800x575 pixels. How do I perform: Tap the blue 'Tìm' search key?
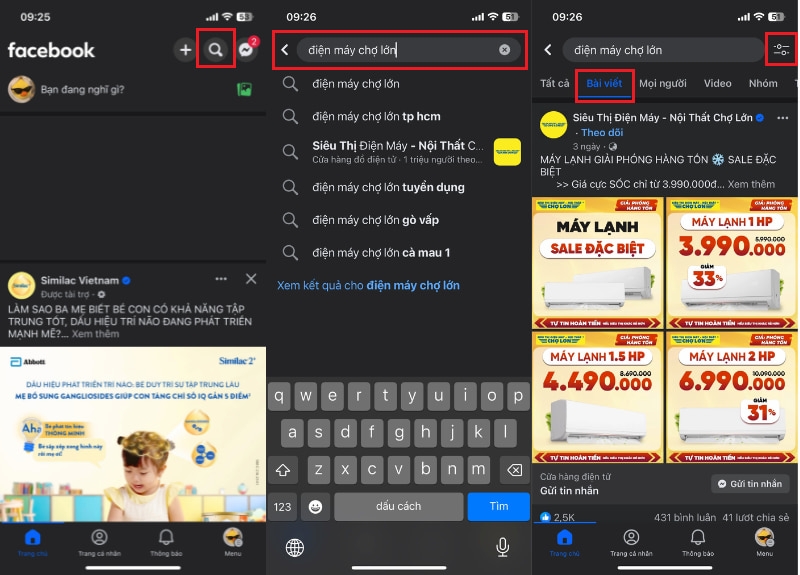coord(498,506)
